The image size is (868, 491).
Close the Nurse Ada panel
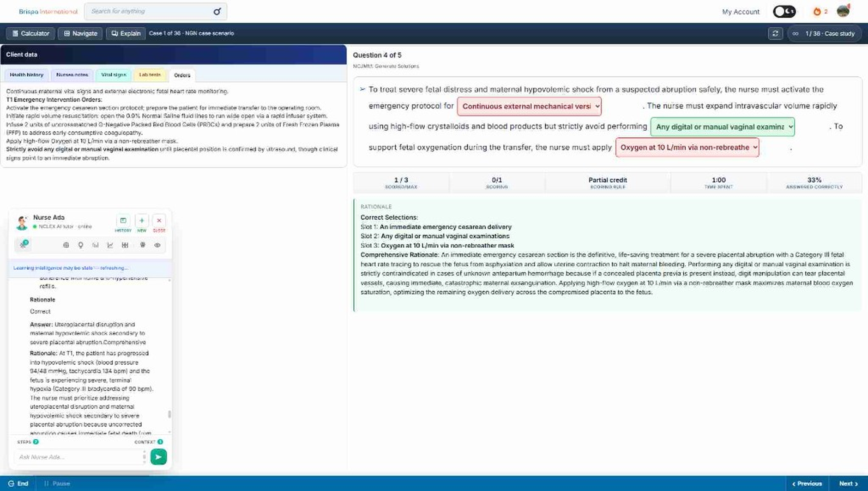159,223
